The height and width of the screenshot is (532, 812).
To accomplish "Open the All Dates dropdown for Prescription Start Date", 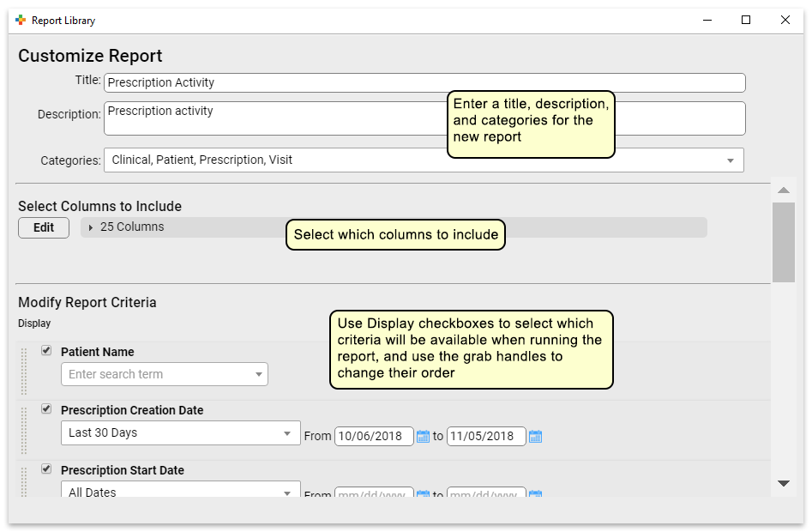I will (288, 492).
